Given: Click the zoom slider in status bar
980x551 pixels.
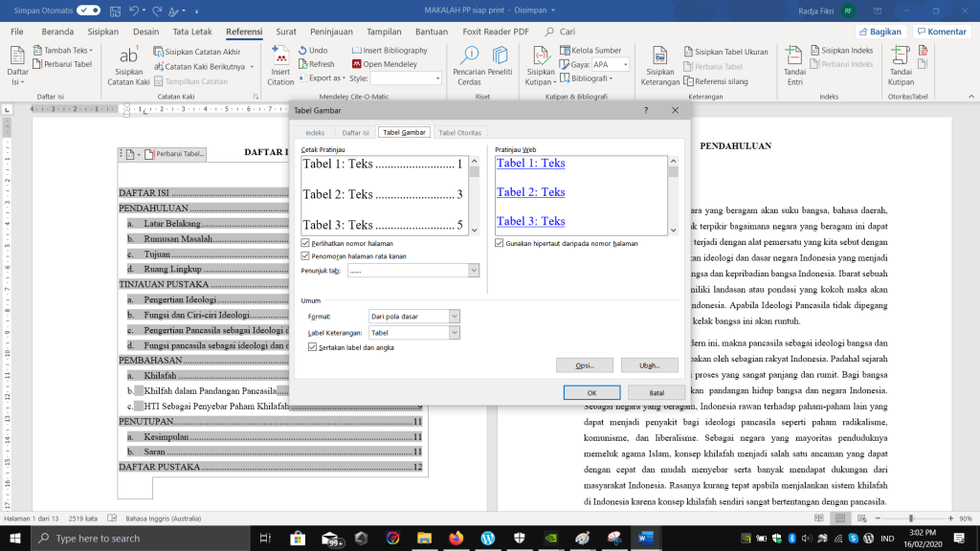Looking at the screenshot, I should click(x=912, y=518).
